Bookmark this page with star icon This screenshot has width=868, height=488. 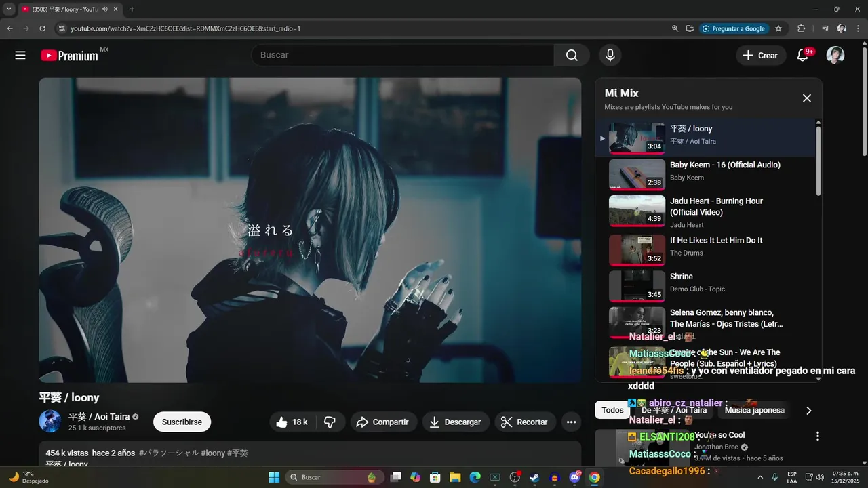[778, 28]
